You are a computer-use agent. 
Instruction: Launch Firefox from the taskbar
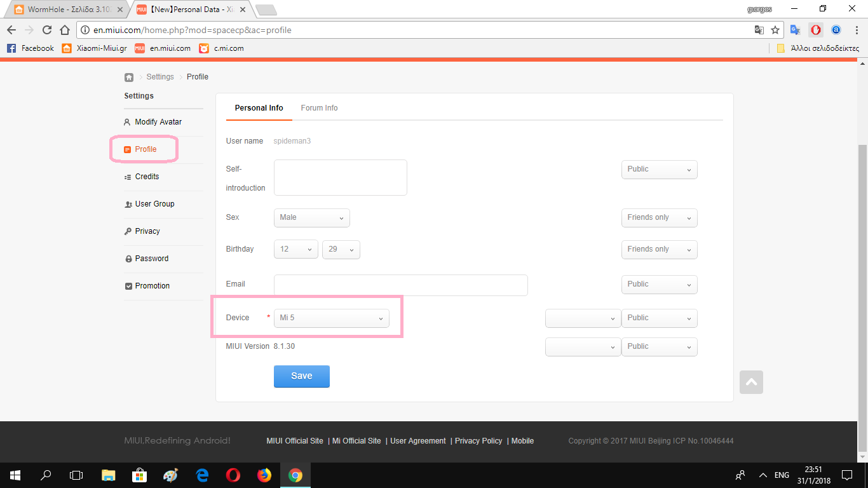tap(264, 475)
